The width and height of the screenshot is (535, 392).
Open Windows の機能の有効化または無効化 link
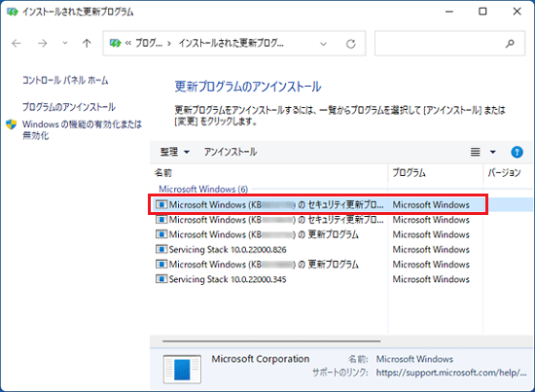[x=82, y=129]
